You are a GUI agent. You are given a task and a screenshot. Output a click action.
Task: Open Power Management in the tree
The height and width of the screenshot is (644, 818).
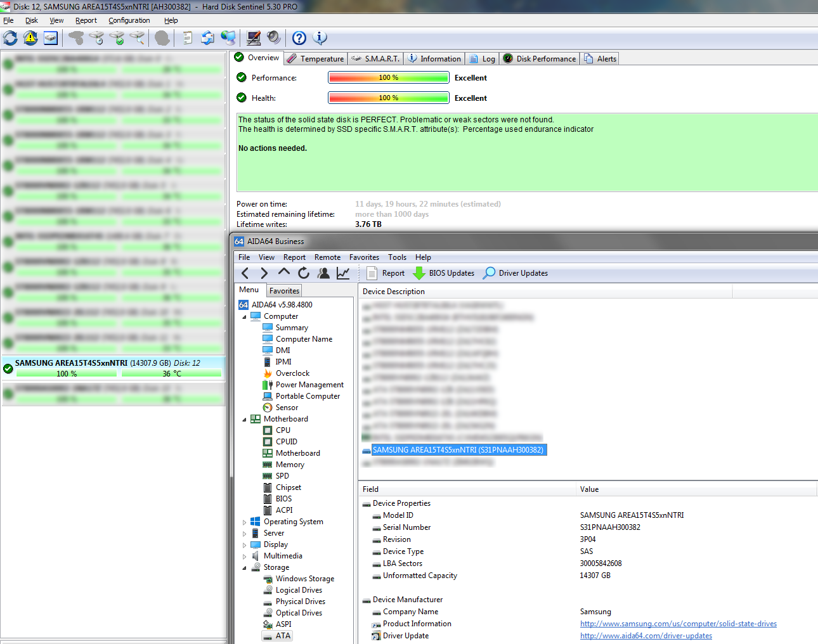point(303,385)
